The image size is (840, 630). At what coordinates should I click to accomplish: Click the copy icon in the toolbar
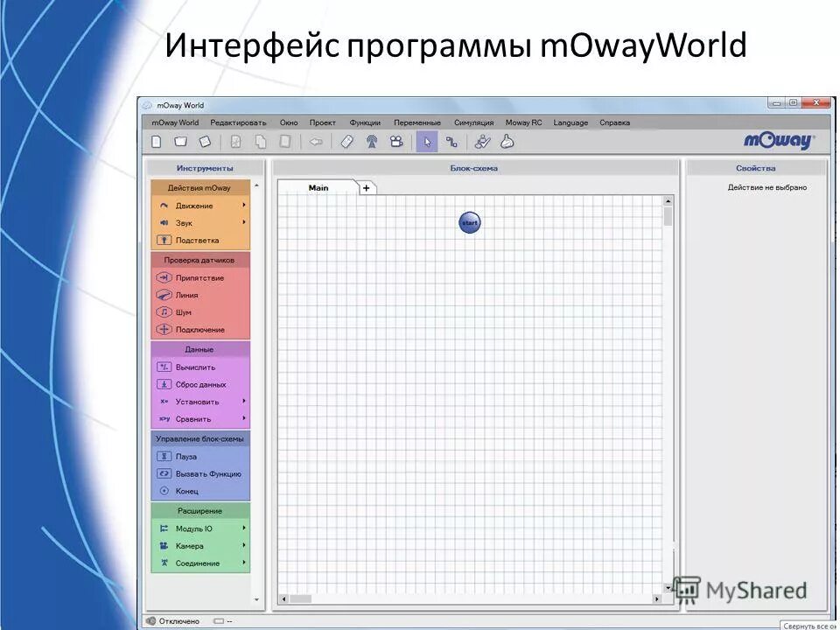(261, 142)
